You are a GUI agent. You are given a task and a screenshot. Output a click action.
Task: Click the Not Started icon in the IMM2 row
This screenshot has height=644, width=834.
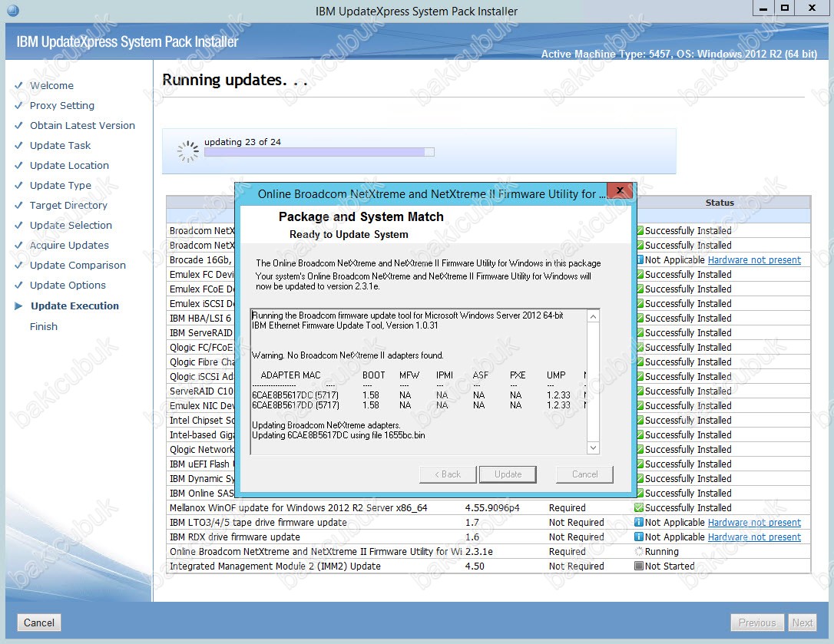pos(640,566)
